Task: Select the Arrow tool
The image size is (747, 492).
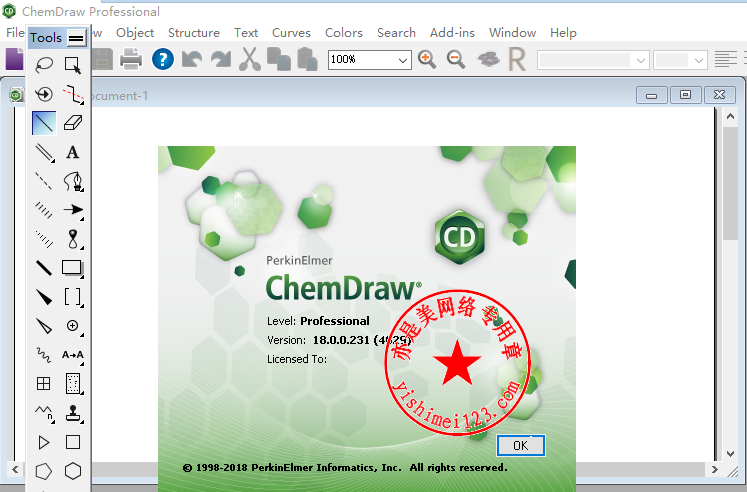Action: click(73, 210)
